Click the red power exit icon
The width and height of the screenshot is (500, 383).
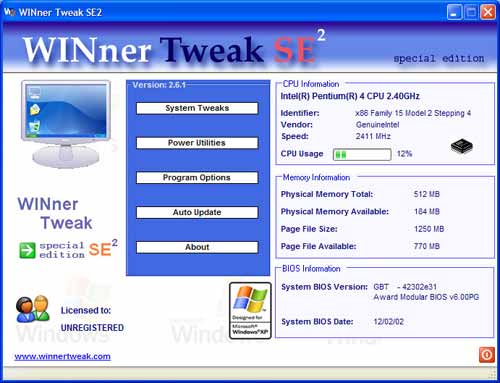tap(487, 355)
